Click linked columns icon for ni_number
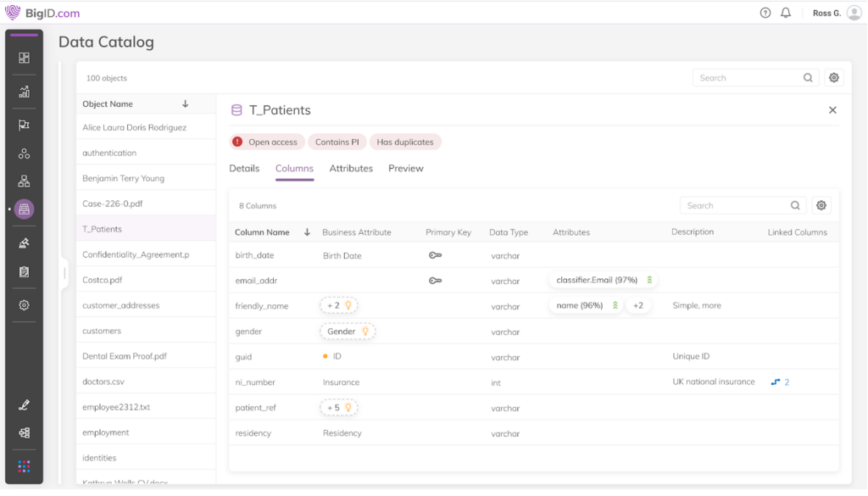Image resolution: width=868 pixels, height=496 pixels. pos(776,382)
